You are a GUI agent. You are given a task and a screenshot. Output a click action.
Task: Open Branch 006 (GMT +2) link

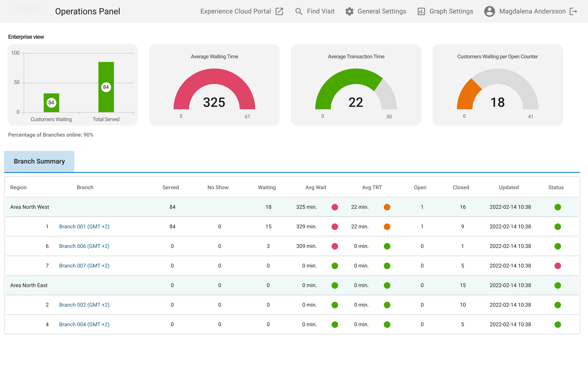click(84, 246)
